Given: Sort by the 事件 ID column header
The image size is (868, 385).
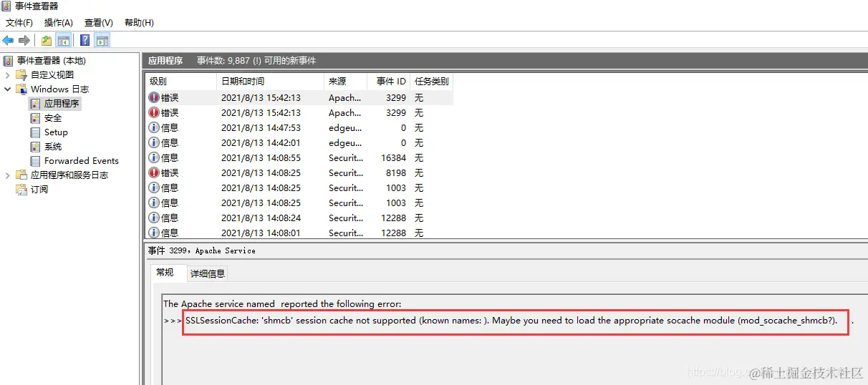Looking at the screenshot, I should [388, 82].
